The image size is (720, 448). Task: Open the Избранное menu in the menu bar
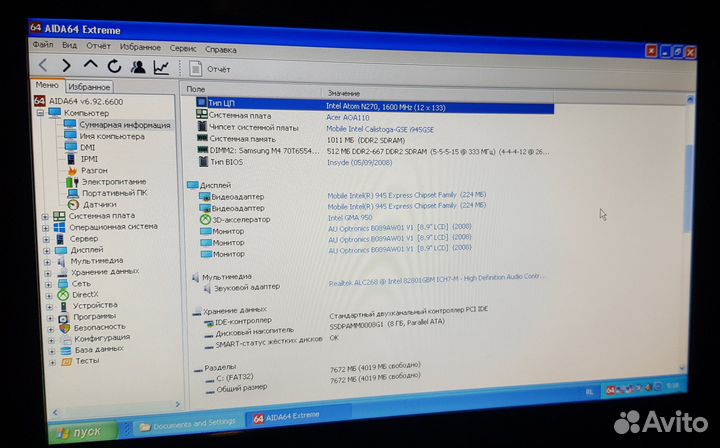tap(140, 47)
